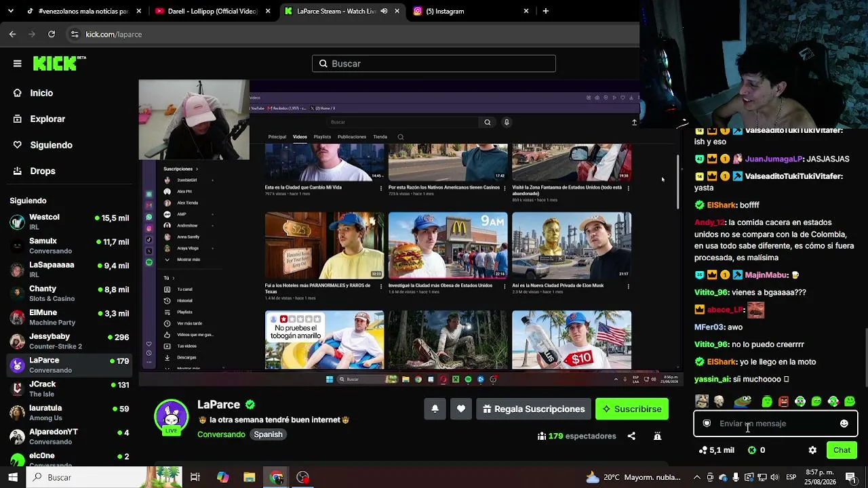Click the shield icon in chat input

[x=707, y=424]
